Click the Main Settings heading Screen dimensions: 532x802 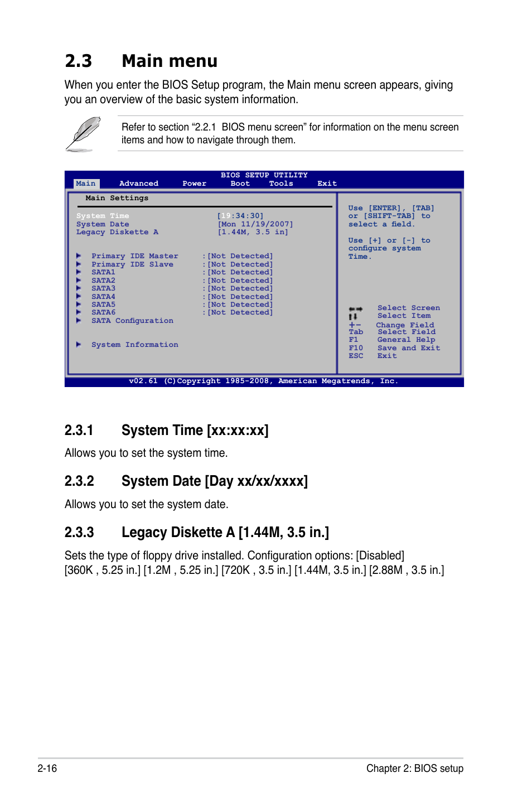(117, 198)
